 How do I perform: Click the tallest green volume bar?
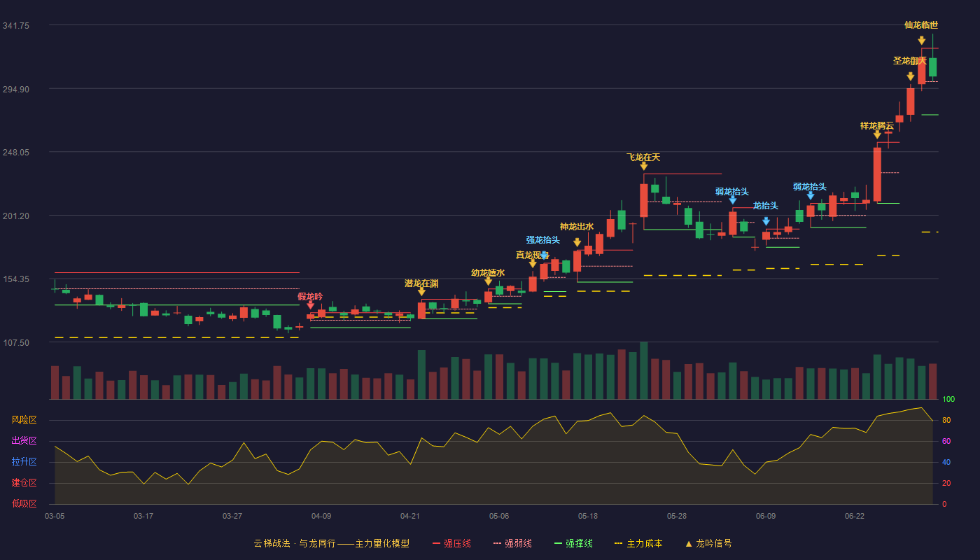click(x=644, y=371)
